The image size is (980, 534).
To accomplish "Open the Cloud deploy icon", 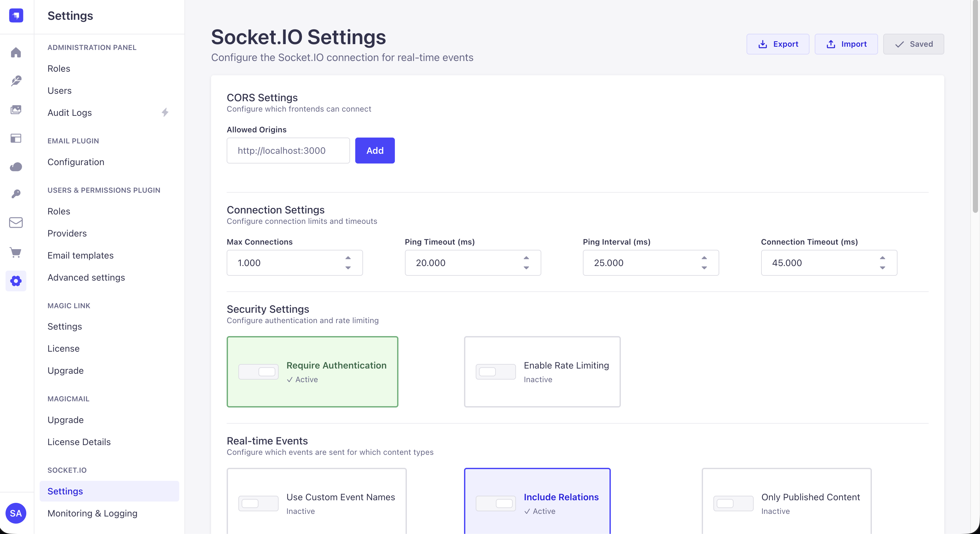I will (x=16, y=166).
